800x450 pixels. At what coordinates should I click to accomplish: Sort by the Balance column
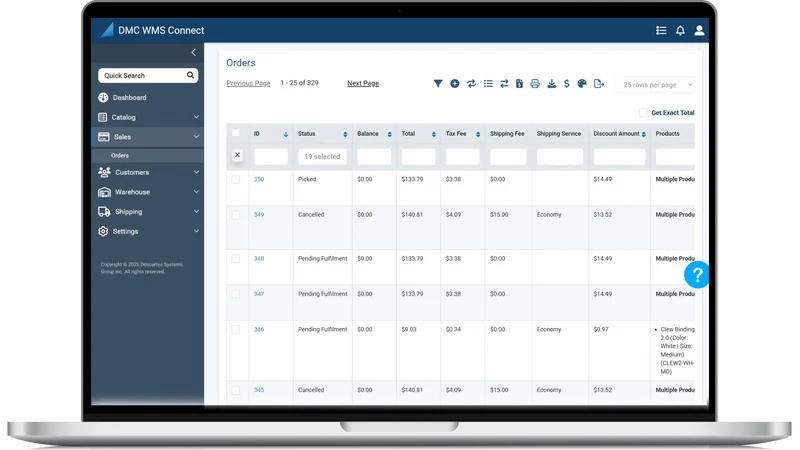click(x=389, y=134)
